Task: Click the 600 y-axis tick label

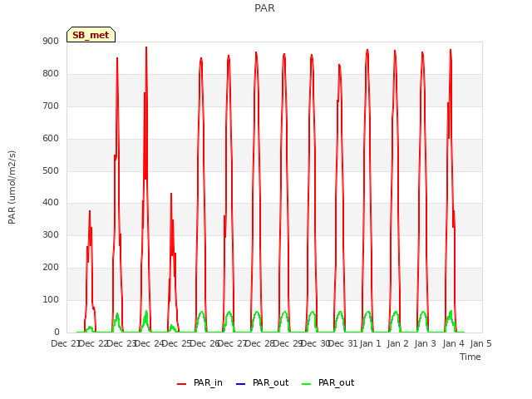Action: tap(51, 139)
